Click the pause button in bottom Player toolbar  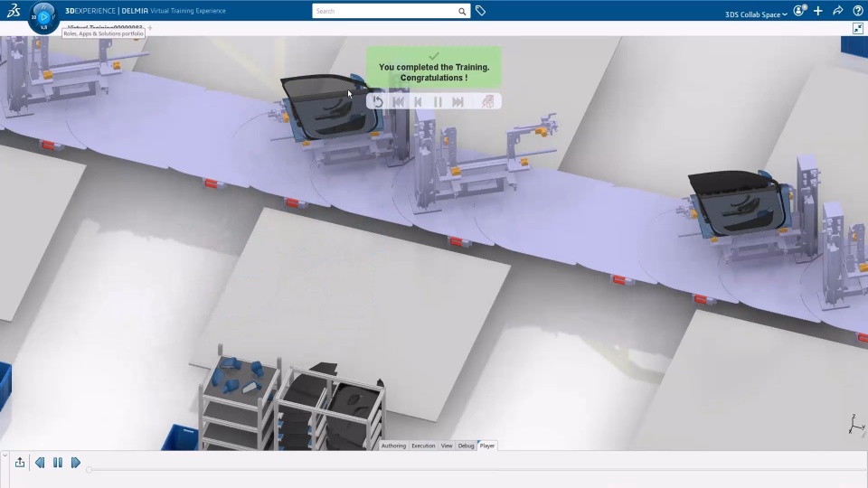pyautogui.click(x=58, y=462)
